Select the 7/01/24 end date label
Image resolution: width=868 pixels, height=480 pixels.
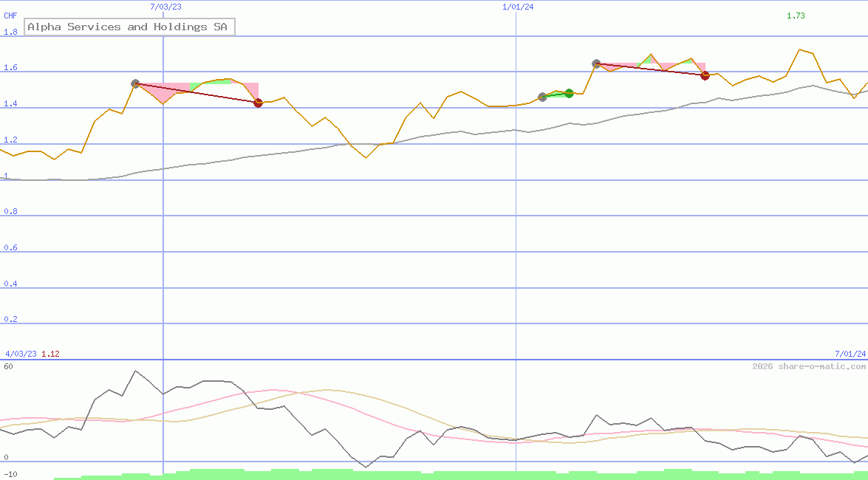[850, 354]
